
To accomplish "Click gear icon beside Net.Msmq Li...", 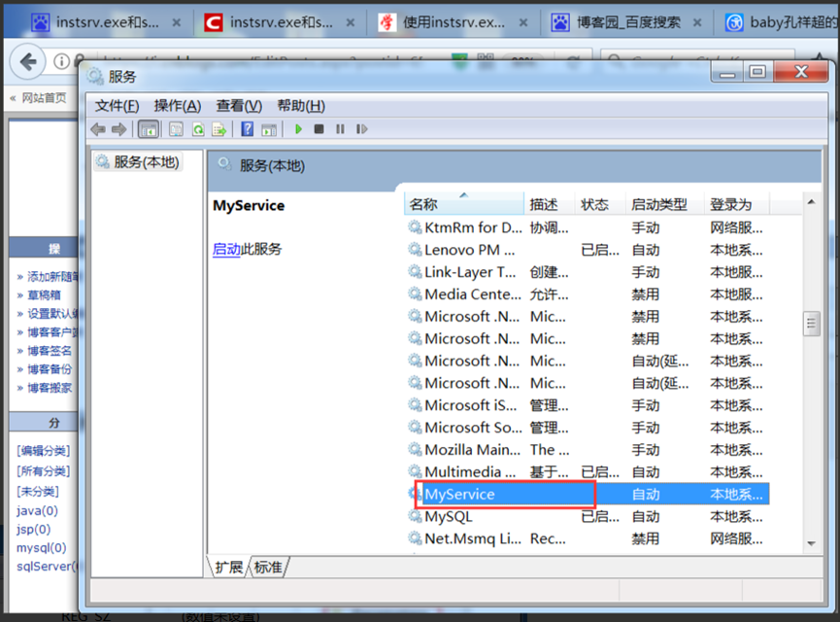I will (416, 537).
